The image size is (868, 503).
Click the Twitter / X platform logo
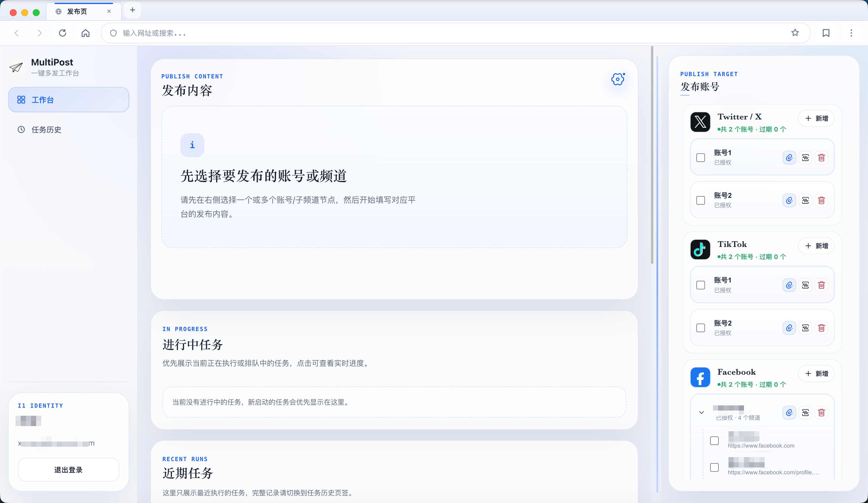(x=700, y=122)
